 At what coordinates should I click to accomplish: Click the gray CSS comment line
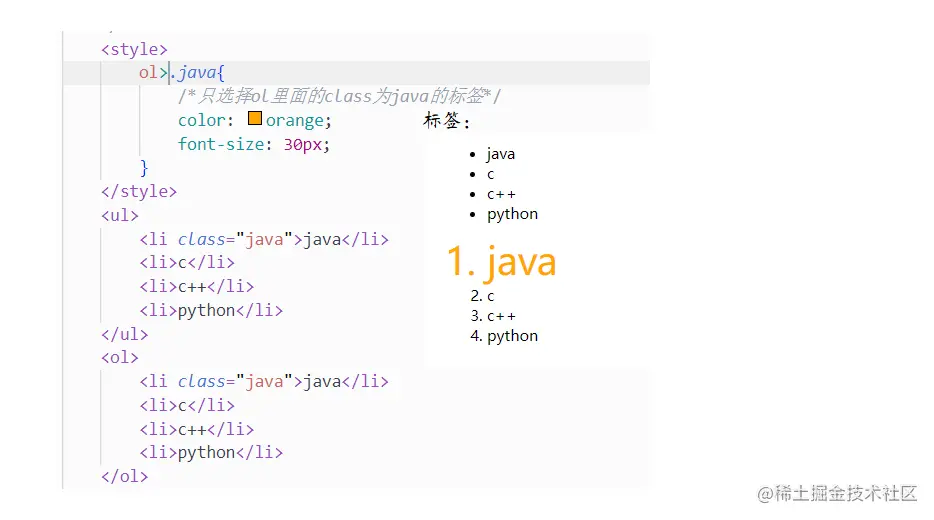tap(340, 96)
